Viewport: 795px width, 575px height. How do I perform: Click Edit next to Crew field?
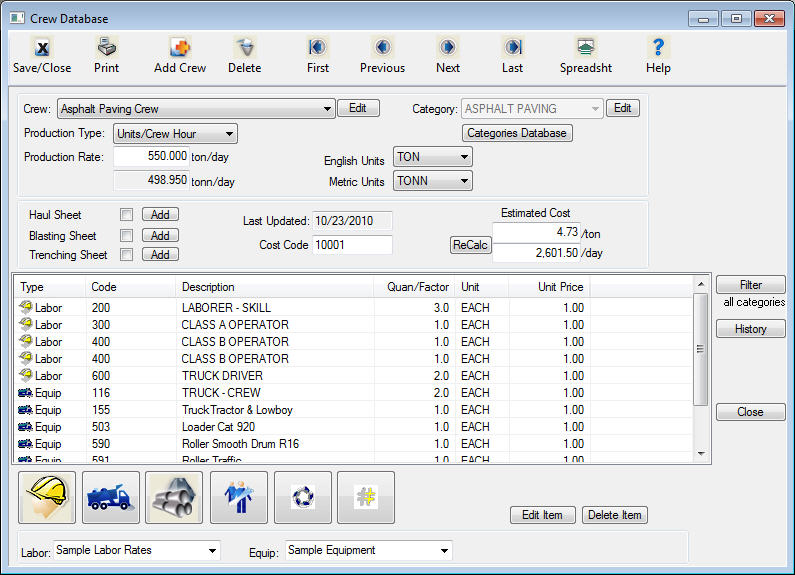point(358,108)
